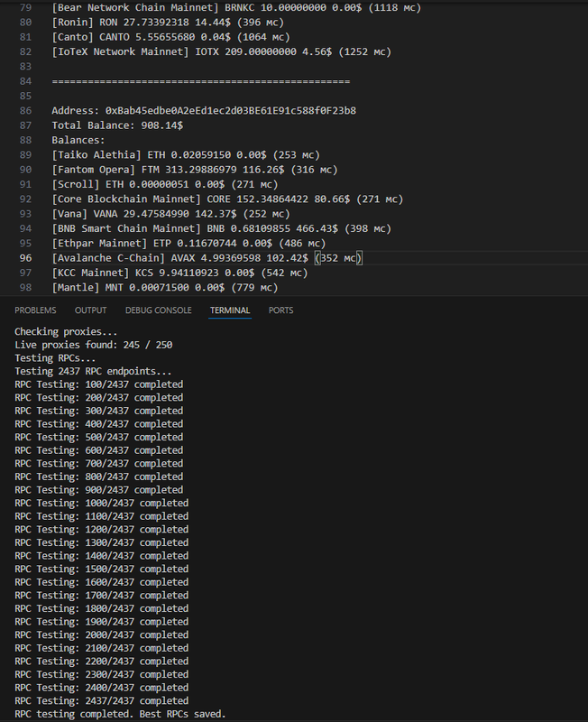
Task: Set a breakpoint beside line 89
Action: point(13,155)
